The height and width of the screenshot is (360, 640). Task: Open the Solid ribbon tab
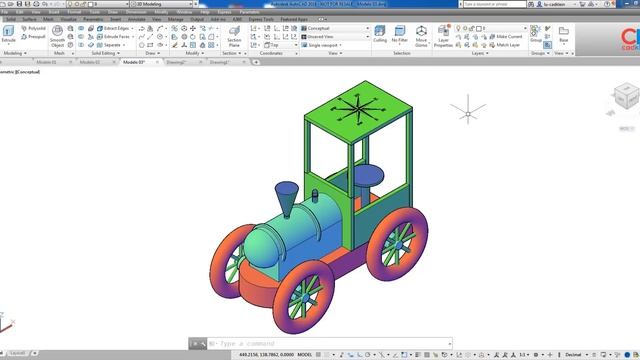(x=11, y=19)
